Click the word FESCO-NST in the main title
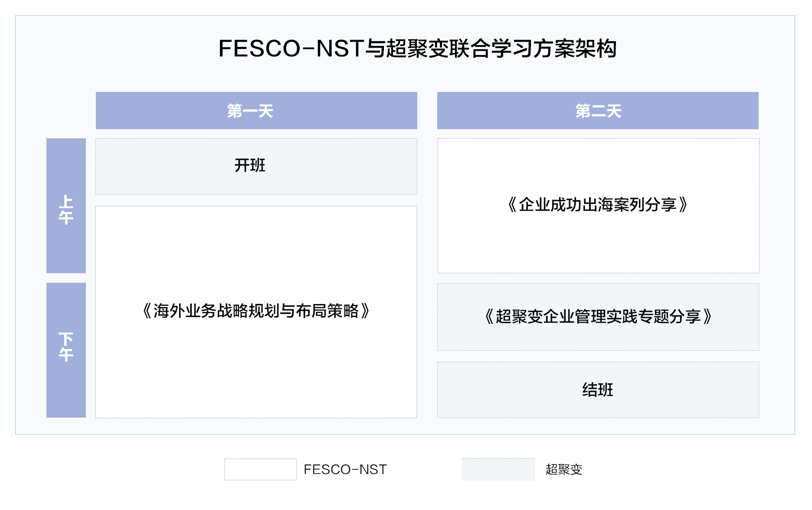The width and height of the screenshot is (812, 510). tap(291, 49)
